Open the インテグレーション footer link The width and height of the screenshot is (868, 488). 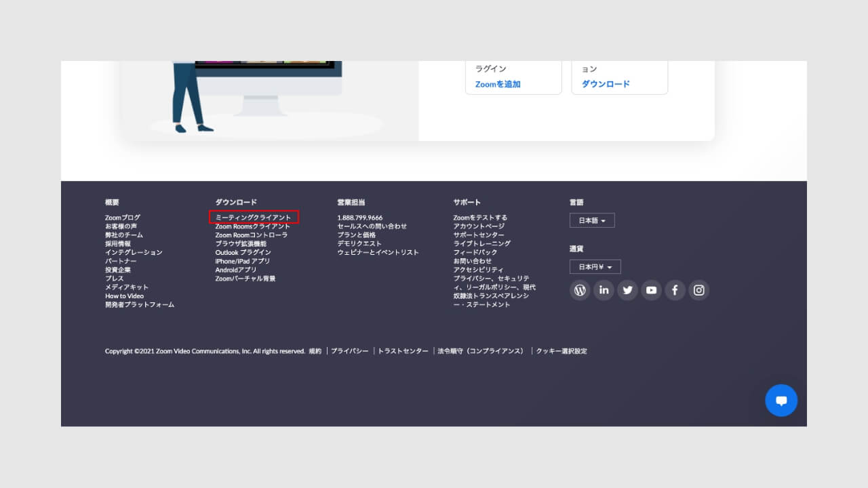[134, 252]
